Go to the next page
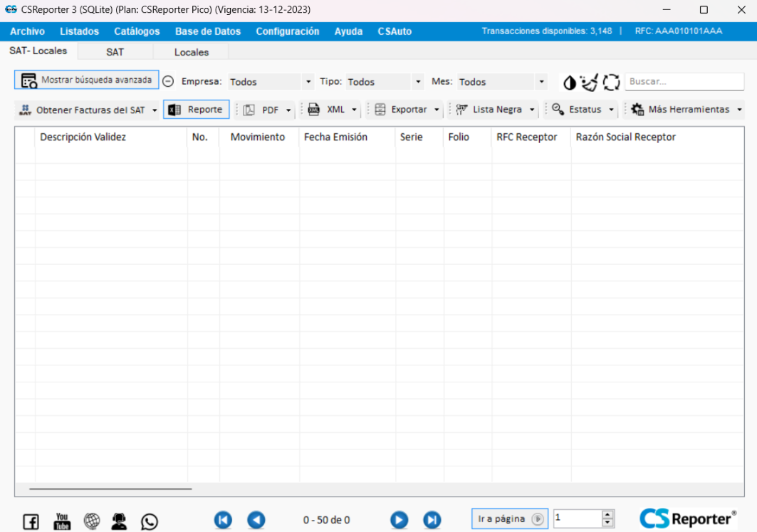Viewport: 757px width, 532px height. [x=399, y=520]
